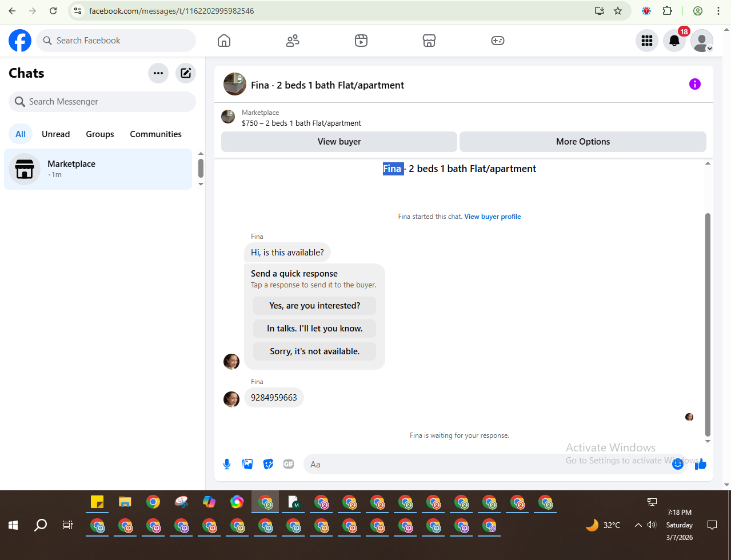Screen dimensions: 731x560
Task: Attach a file with the photo icon
Action: coord(247,464)
